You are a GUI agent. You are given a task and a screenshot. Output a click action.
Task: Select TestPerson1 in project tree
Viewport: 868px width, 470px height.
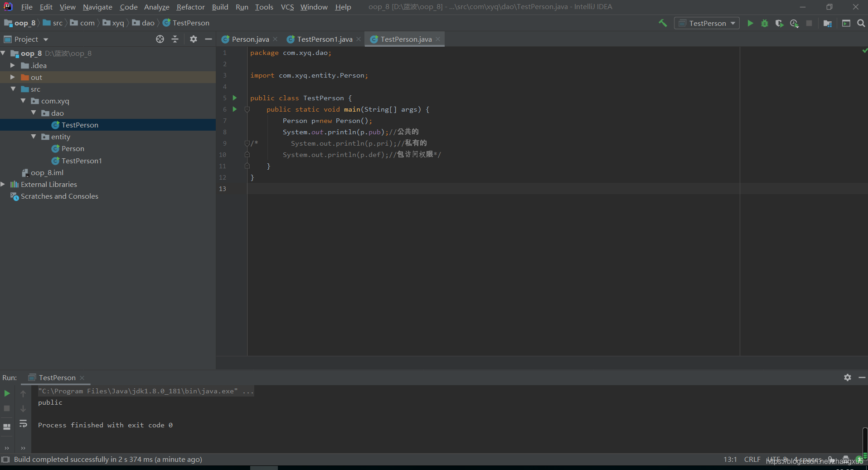click(x=82, y=161)
